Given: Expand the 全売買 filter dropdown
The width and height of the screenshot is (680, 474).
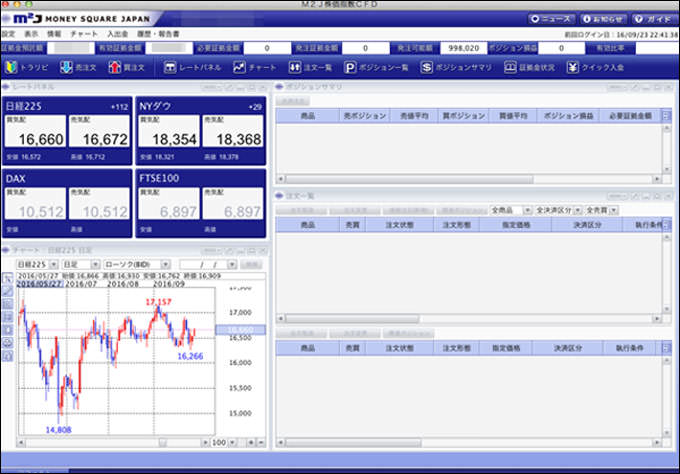Looking at the screenshot, I should coord(613,210).
